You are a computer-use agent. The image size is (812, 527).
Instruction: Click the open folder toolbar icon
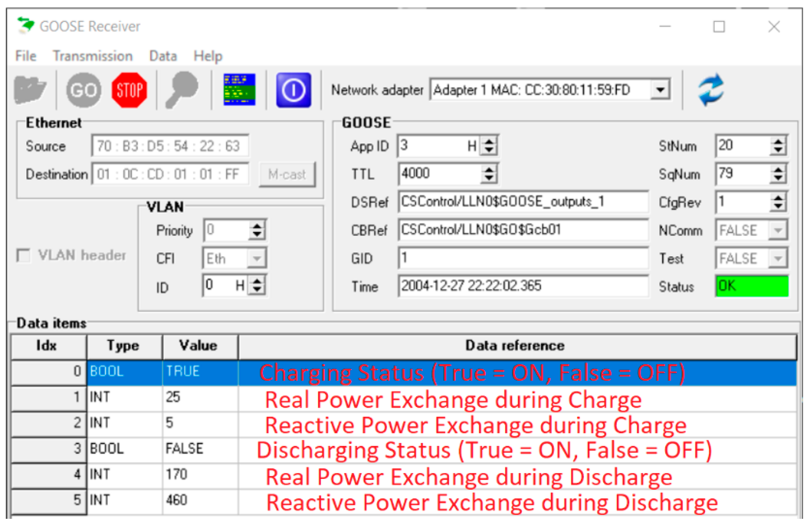[30, 90]
